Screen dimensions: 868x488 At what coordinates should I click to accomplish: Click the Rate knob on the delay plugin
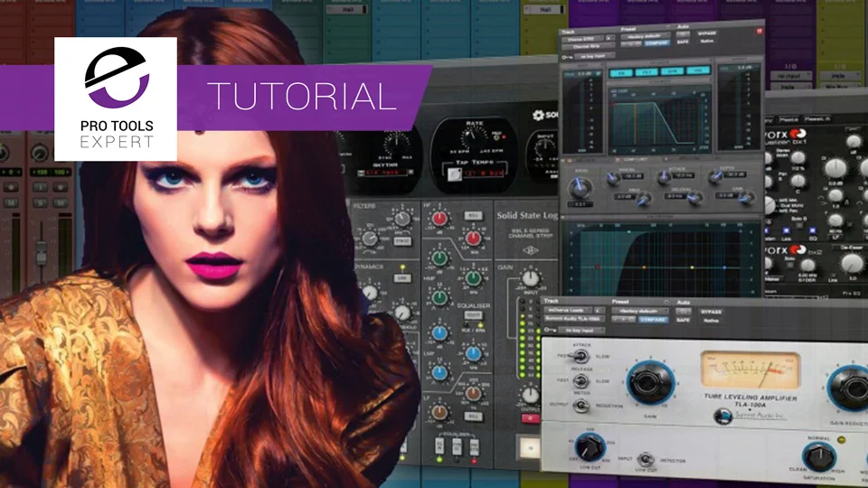click(x=474, y=136)
